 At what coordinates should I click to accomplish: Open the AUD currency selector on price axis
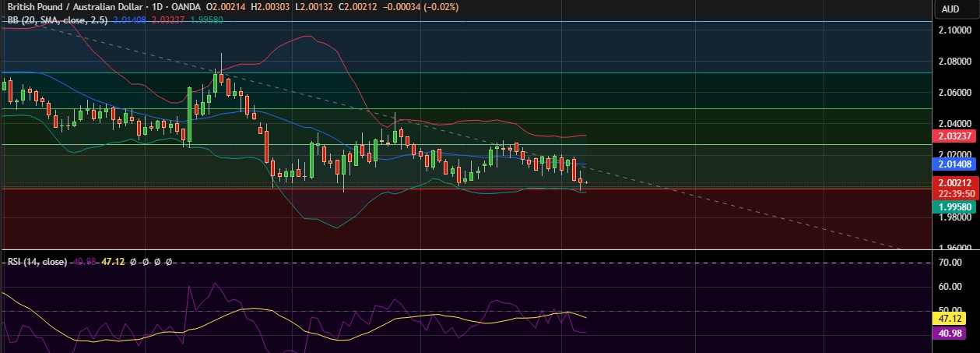(x=950, y=9)
